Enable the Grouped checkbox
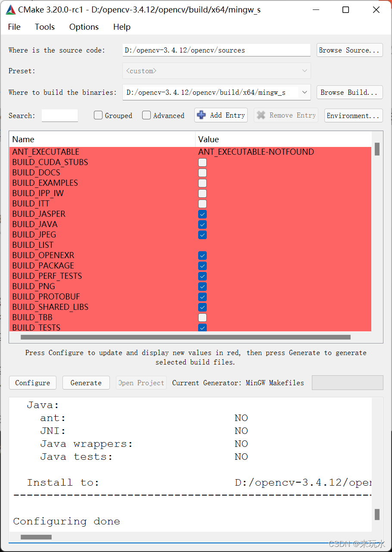The height and width of the screenshot is (552, 392). tap(98, 115)
